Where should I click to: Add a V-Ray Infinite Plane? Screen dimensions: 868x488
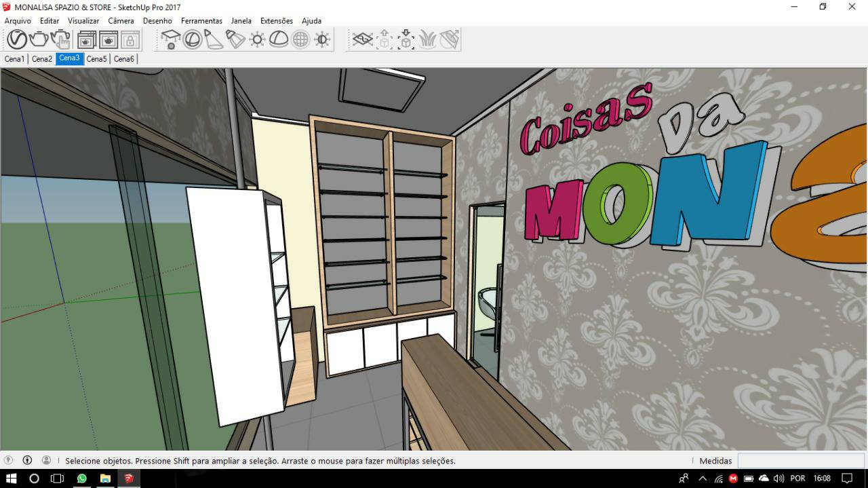click(x=363, y=39)
